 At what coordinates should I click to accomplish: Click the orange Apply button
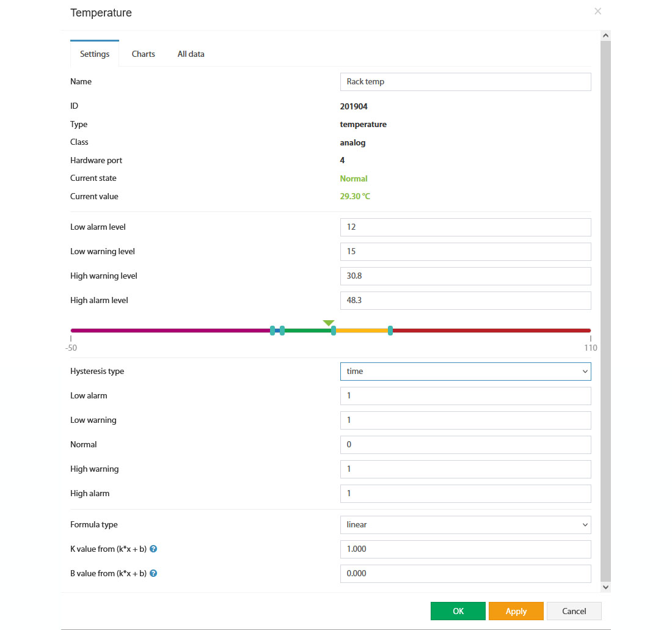(x=516, y=611)
